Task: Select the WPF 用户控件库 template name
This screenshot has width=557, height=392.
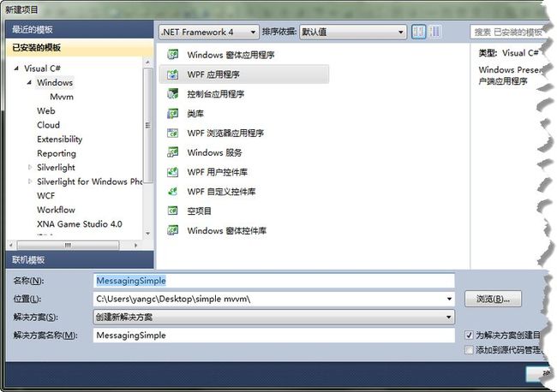Action: pos(218,172)
